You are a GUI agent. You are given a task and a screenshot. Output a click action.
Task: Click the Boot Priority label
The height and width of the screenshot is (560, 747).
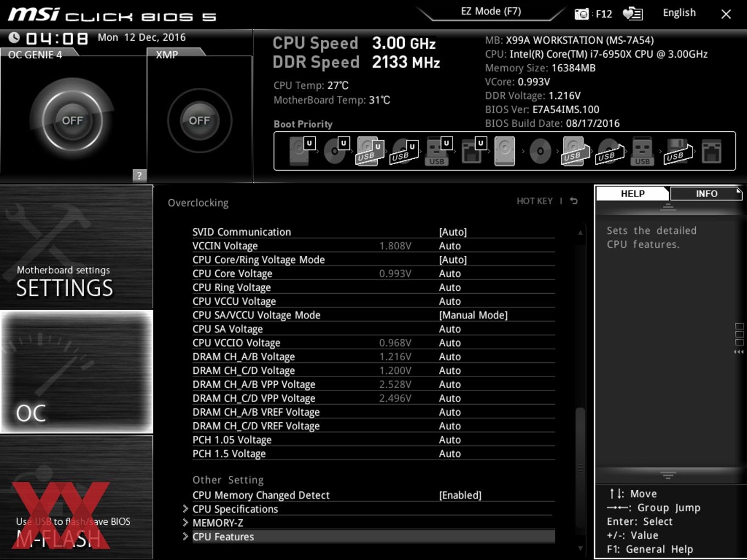point(303,124)
